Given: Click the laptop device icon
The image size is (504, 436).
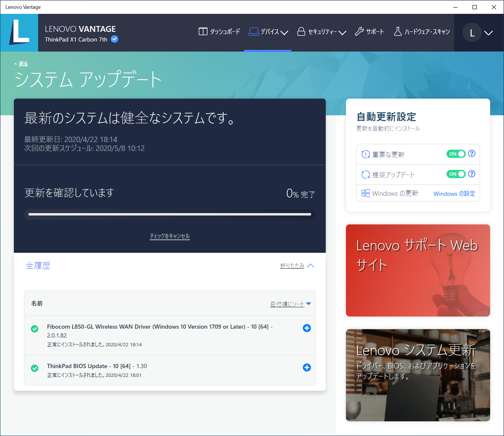Looking at the screenshot, I should [254, 32].
